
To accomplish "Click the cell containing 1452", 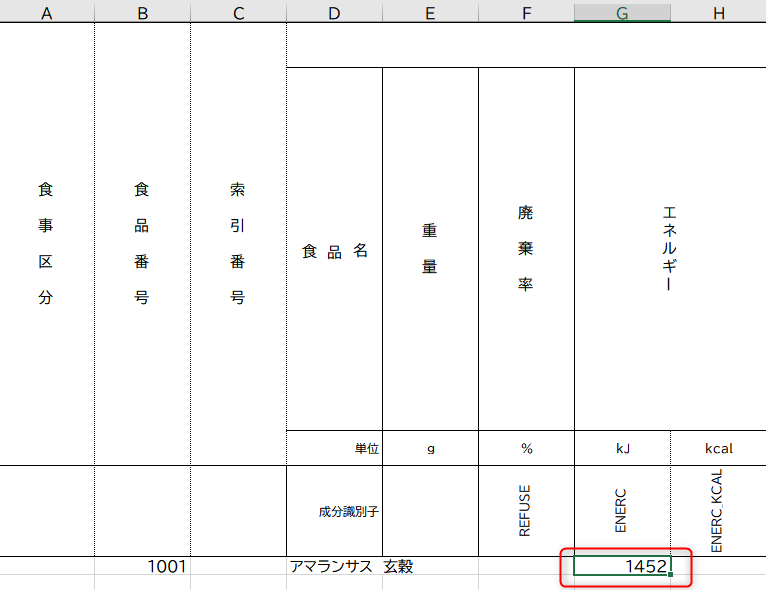I will (622, 566).
